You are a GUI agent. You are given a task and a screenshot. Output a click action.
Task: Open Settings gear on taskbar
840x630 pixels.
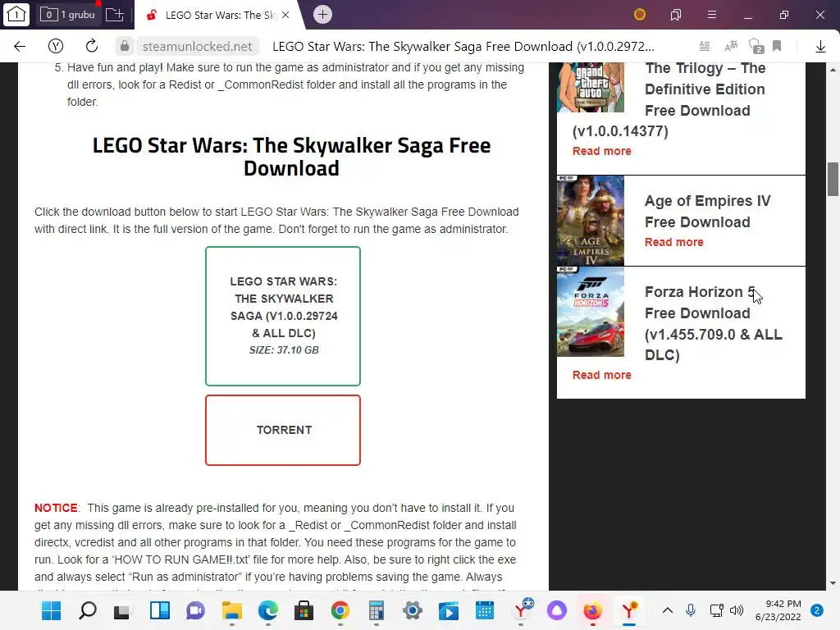(x=412, y=610)
